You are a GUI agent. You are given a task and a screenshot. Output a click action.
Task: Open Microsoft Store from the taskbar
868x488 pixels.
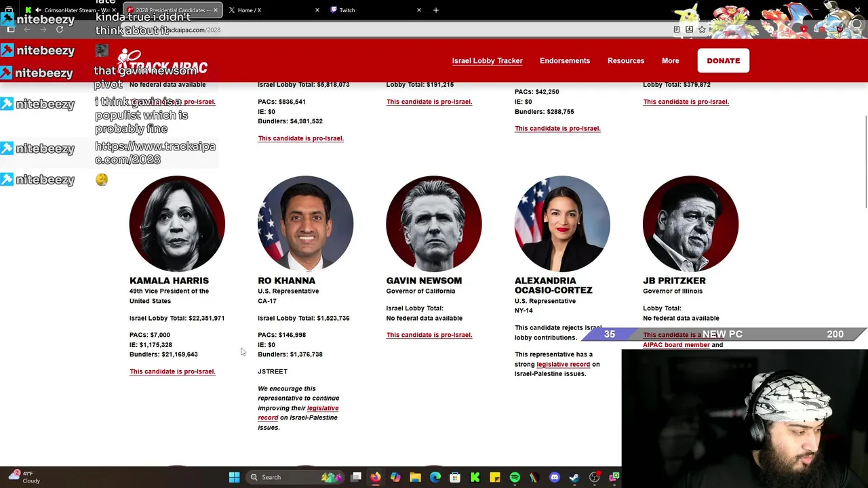pos(455,477)
